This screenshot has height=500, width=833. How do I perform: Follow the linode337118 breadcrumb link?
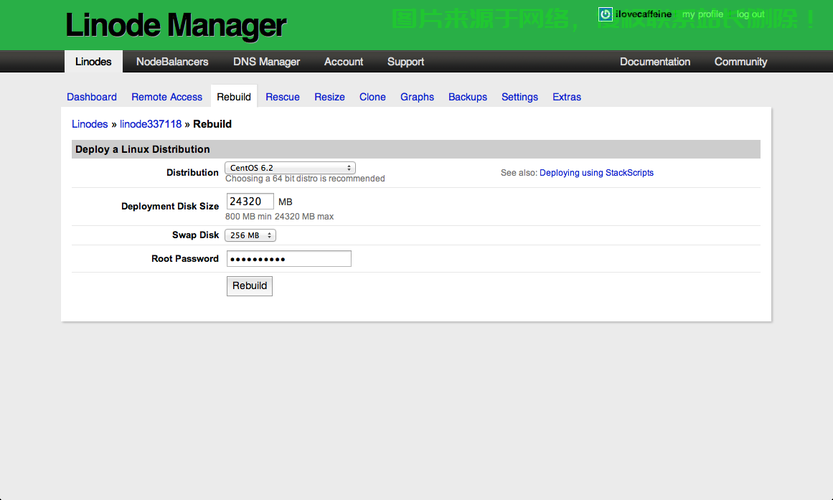pyautogui.click(x=150, y=124)
